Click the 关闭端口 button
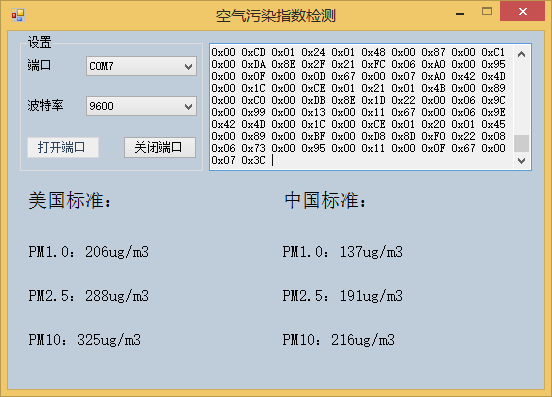The height and width of the screenshot is (397, 552). point(160,147)
